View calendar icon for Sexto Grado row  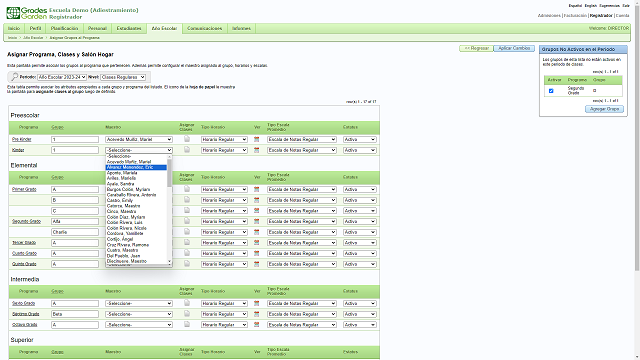tap(256, 303)
